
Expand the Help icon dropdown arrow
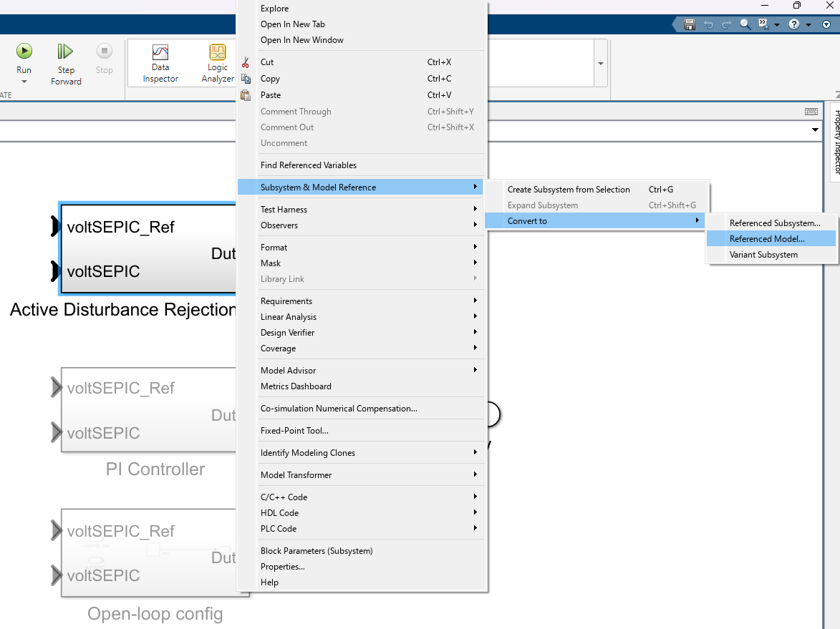pyautogui.click(x=808, y=25)
